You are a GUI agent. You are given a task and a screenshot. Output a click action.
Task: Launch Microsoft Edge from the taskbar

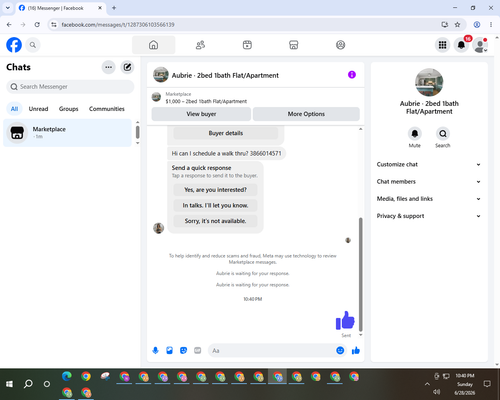click(x=67, y=376)
